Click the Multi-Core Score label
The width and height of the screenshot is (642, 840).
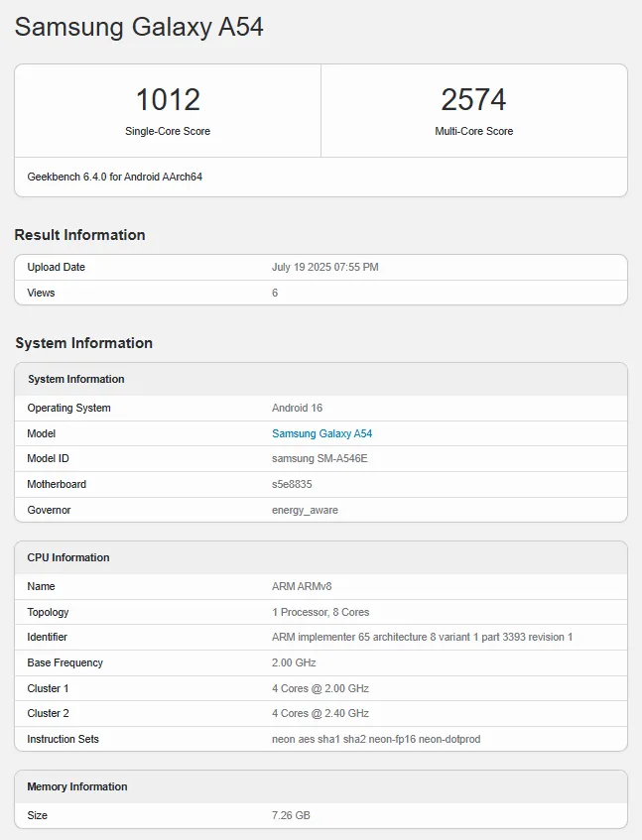click(x=473, y=131)
